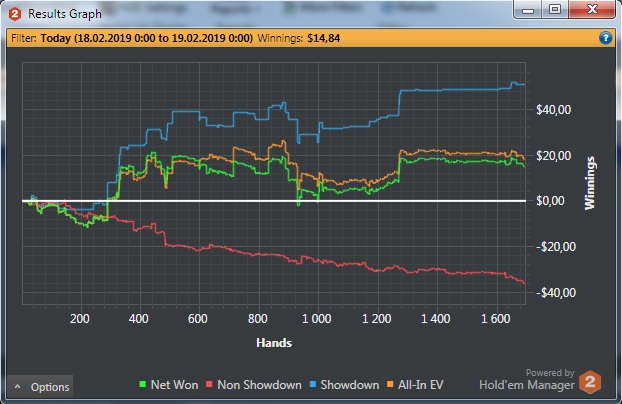Image resolution: width=622 pixels, height=404 pixels.
Task: Click the vertical Winnings axis title
Action: coord(590,183)
